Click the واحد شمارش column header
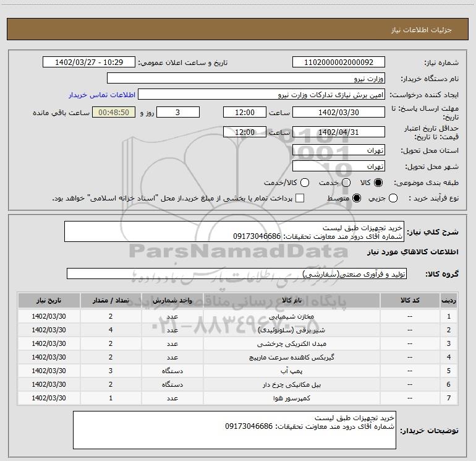 point(172,301)
